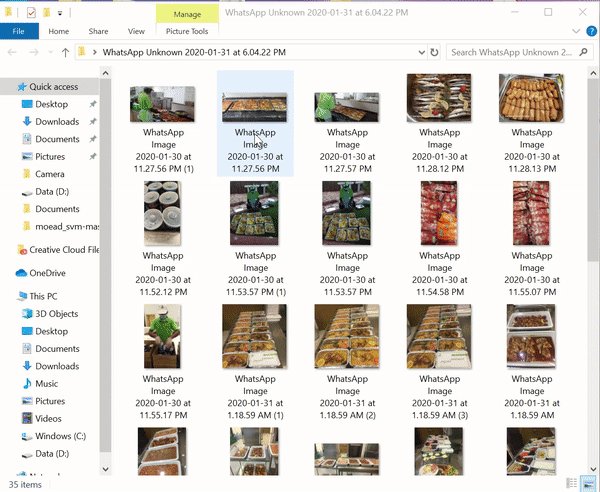Click file list scroll up arrow
600x492 pixels.
tap(593, 73)
